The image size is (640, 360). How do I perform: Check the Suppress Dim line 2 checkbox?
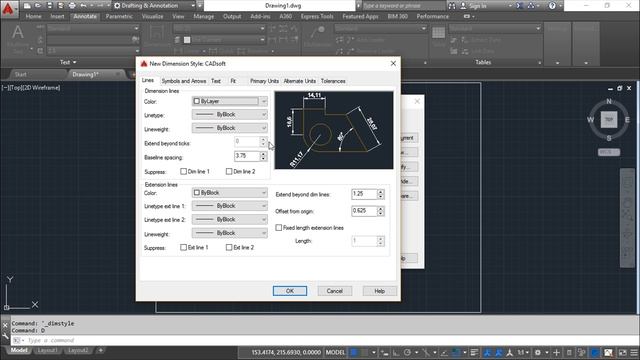point(229,171)
